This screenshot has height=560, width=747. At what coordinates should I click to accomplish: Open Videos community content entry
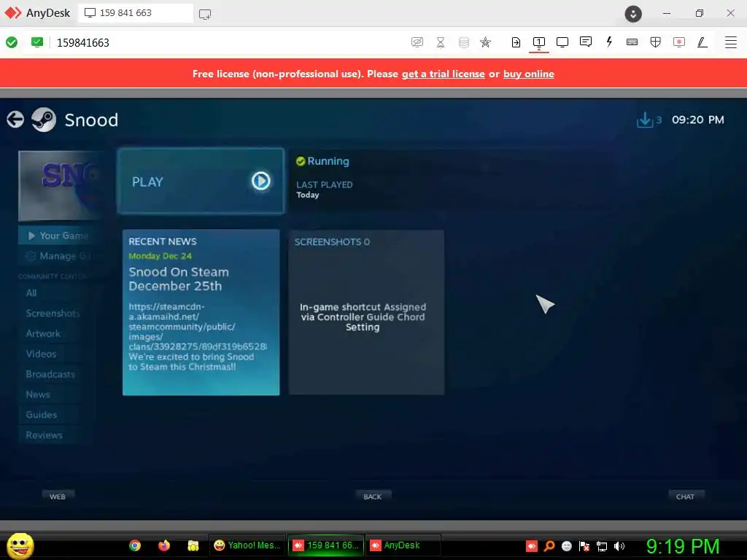(42, 354)
